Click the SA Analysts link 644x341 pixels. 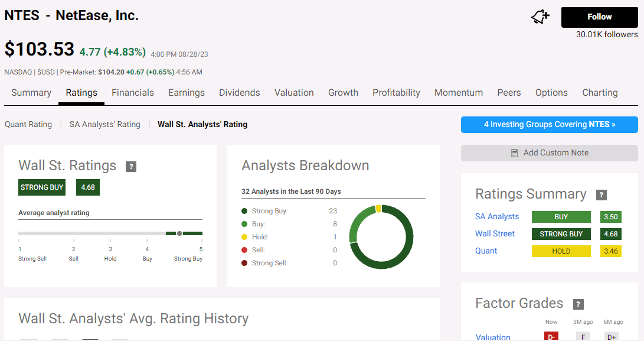click(x=497, y=216)
